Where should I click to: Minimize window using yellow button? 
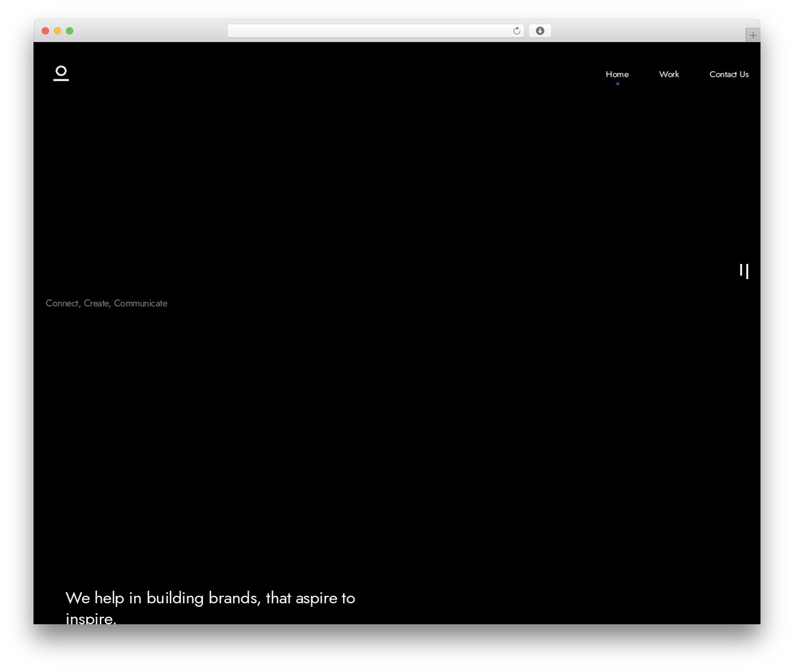pyautogui.click(x=57, y=31)
